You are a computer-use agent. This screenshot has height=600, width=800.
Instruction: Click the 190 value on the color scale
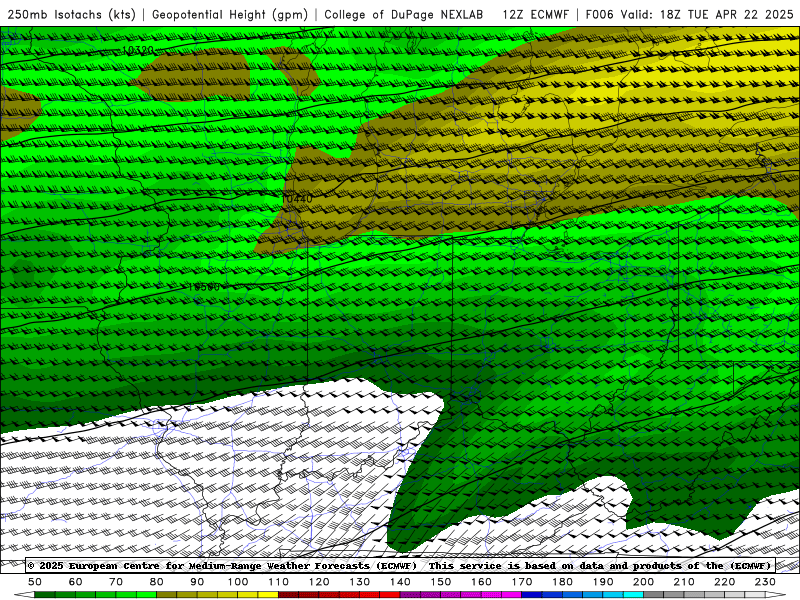(603, 582)
